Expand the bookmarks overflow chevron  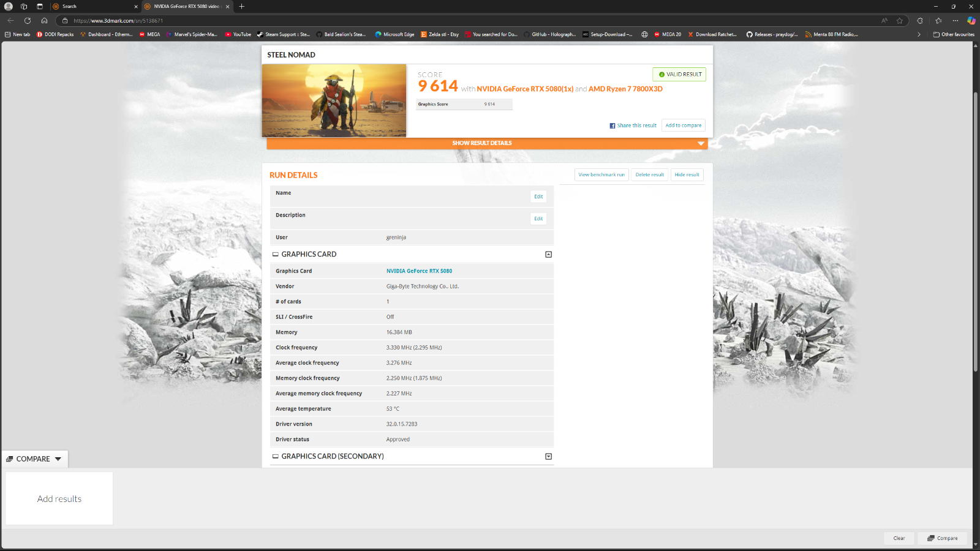click(919, 34)
